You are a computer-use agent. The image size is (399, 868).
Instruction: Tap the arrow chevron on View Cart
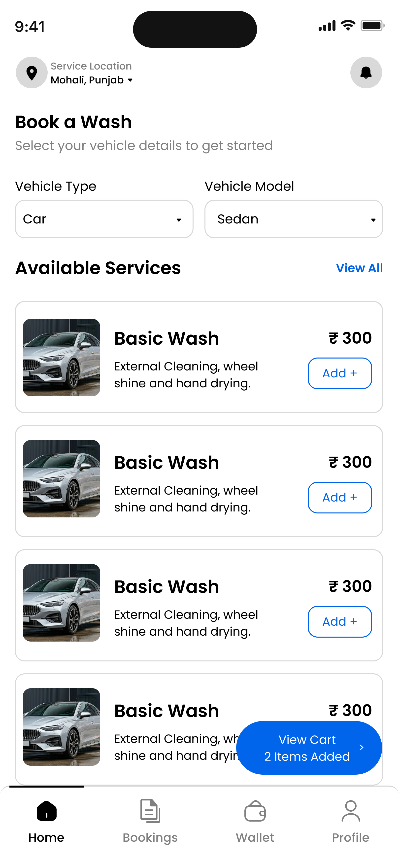[x=361, y=748]
